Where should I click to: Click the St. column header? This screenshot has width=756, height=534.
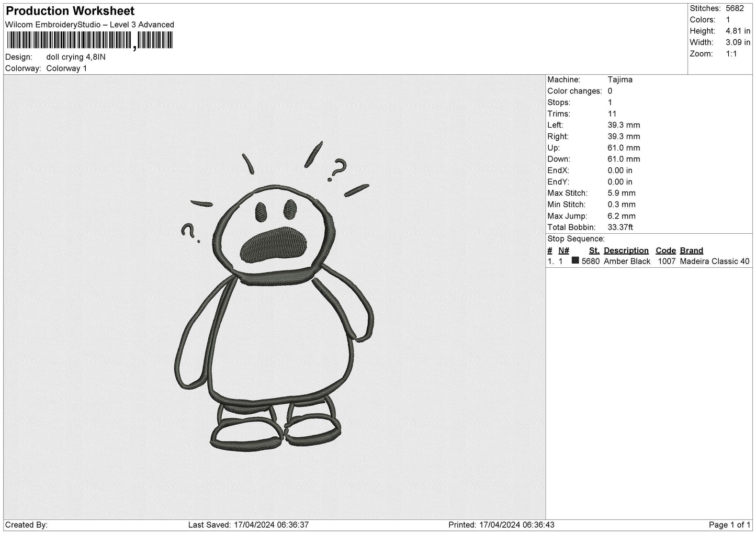click(594, 251)
